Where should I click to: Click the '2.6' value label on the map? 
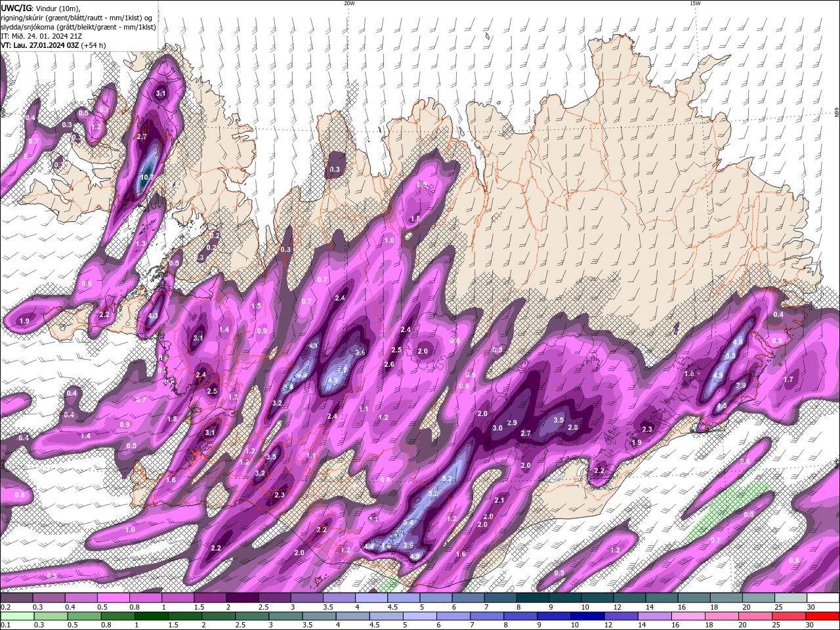[x=389, y=364]
